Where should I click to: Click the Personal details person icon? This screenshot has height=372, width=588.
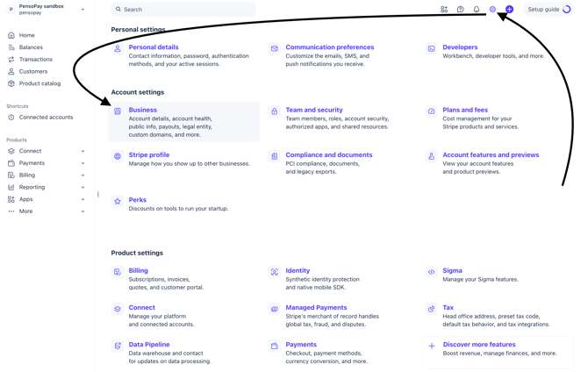pyautogui.click(x=118, y=49)
